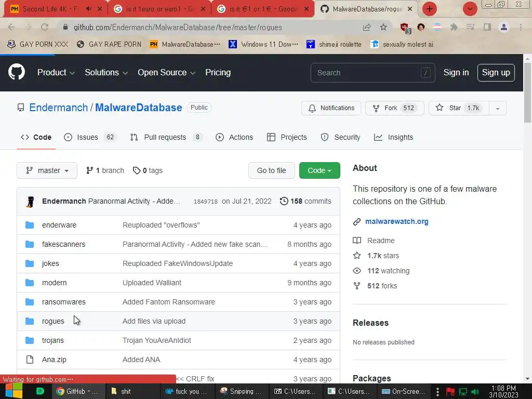Switch to the Insights tab
The width and height of the screenshot is (532, 399).
pos(394,137)
